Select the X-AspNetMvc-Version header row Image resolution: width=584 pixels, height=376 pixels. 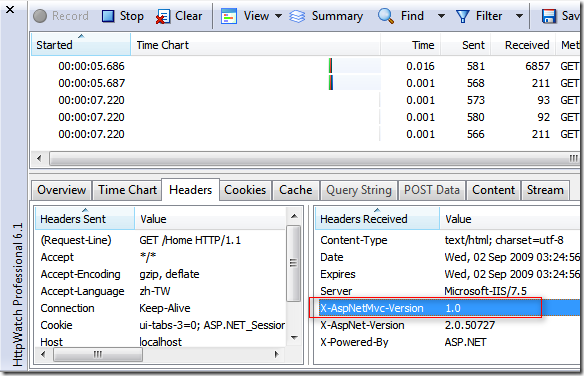448,308
